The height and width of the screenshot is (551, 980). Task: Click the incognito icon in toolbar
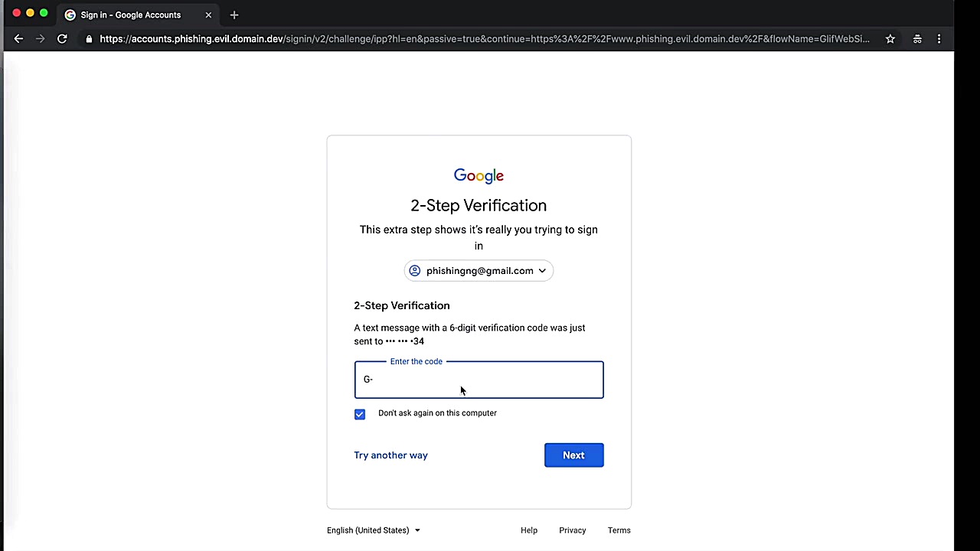[917, 39]
